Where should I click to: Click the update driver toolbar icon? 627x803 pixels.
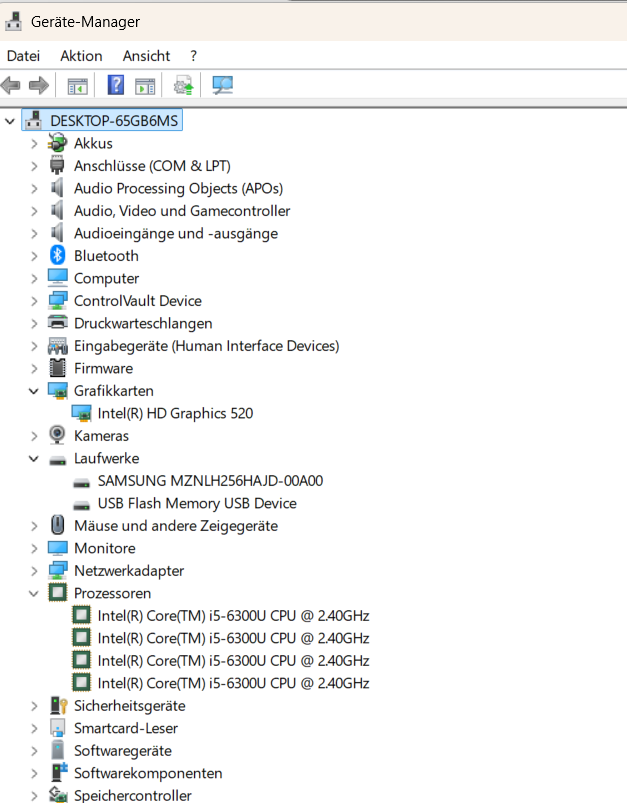pyautogui.click(x=183, y=85)
